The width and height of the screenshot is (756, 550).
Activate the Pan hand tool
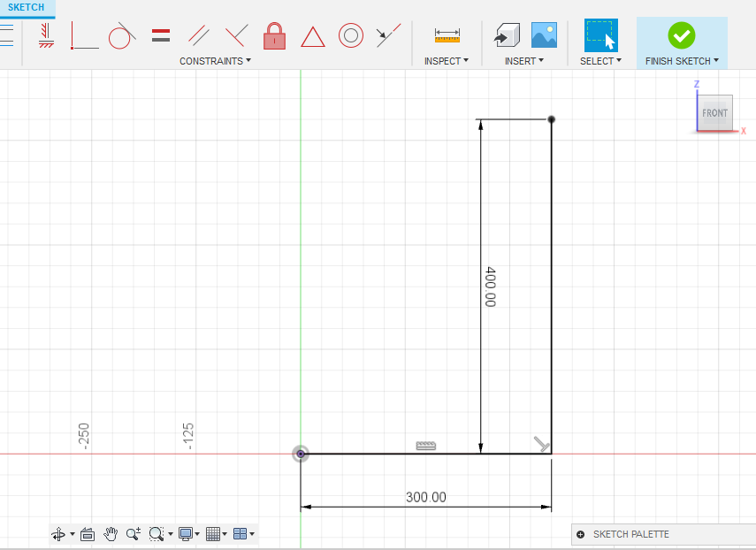click(111, 534)
